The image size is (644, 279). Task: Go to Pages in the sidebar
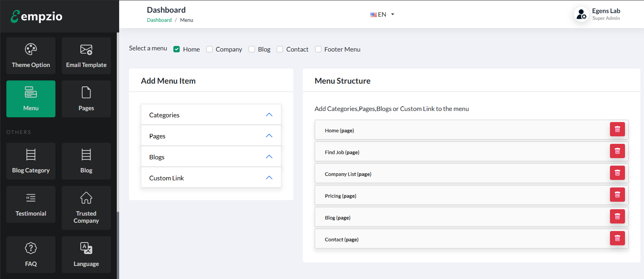coord(86,99)
